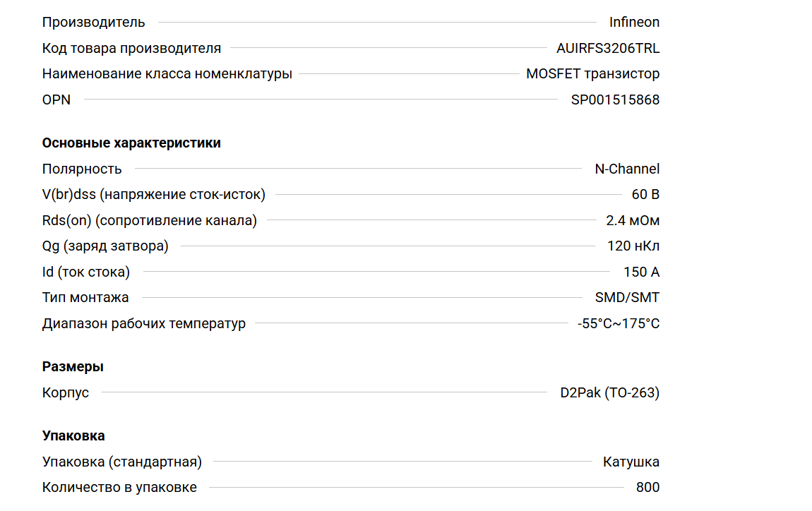Click the 150 A drain current value

641,272
